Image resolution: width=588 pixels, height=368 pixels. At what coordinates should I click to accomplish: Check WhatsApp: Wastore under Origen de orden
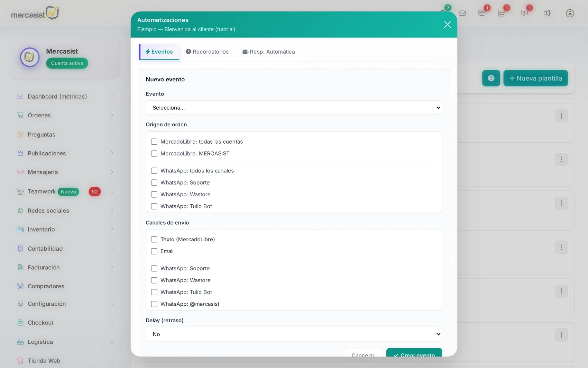tap(154, 194)
